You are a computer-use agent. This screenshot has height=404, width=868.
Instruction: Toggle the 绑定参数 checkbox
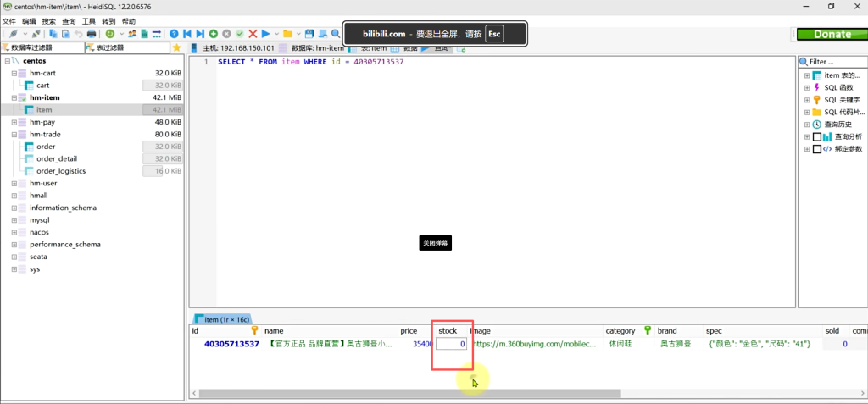point(817,149)
